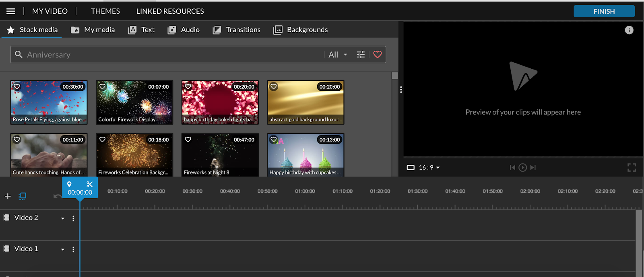Click the add track plus icon
Screen dimensions: 644x277
8,196
